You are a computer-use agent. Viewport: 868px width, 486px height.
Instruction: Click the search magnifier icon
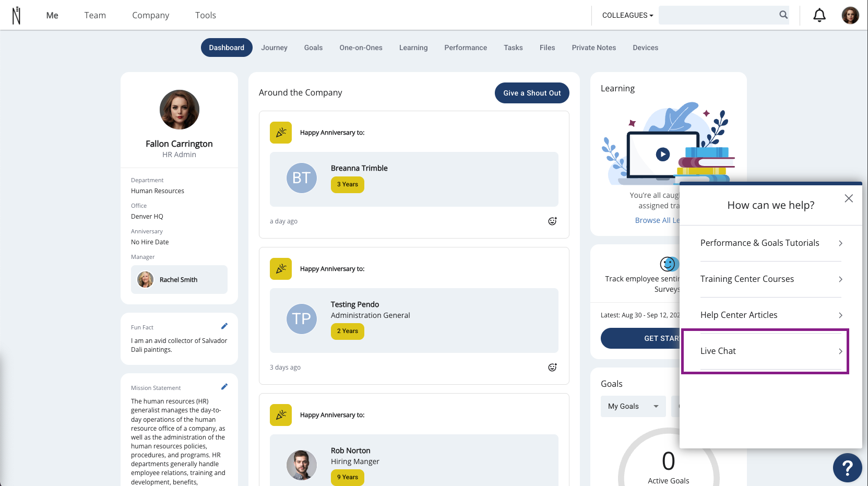783,15
